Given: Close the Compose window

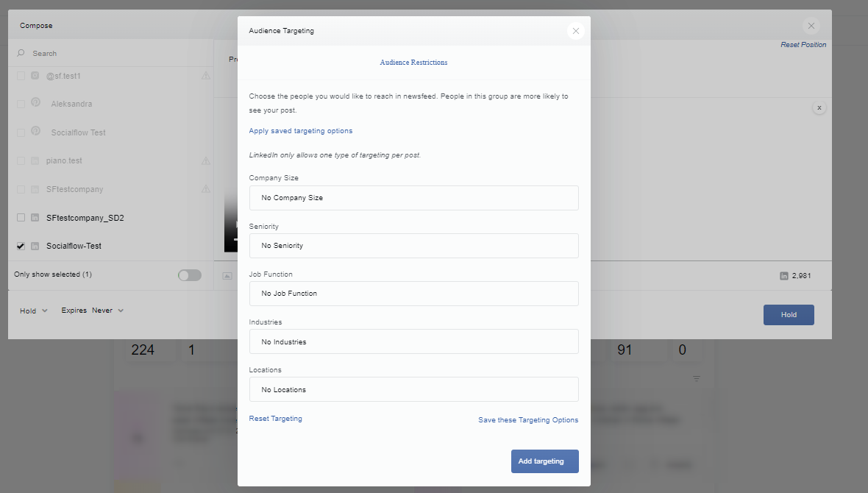Looking at the screenshot, I should tap(811, 26).
